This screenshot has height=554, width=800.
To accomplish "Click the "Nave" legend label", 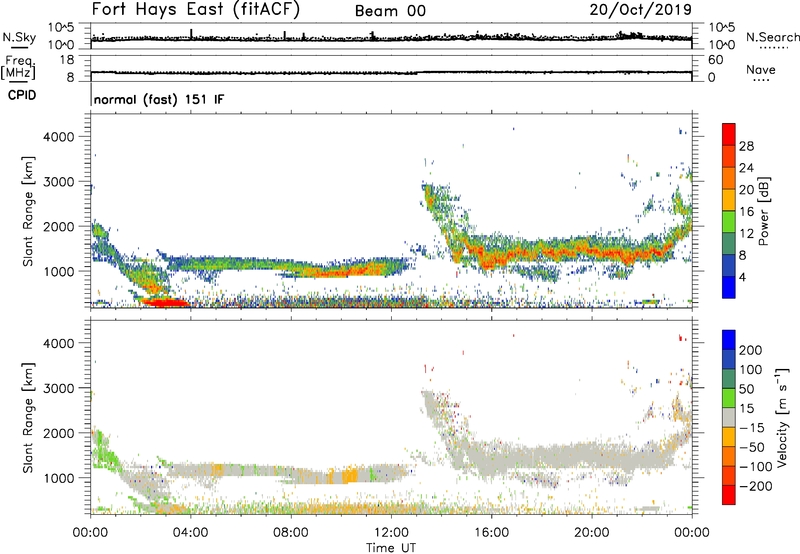I will (x=761, y=70).
